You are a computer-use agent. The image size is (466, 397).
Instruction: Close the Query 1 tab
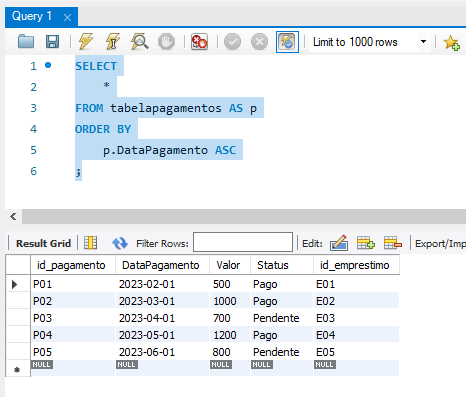pos(67,17)
